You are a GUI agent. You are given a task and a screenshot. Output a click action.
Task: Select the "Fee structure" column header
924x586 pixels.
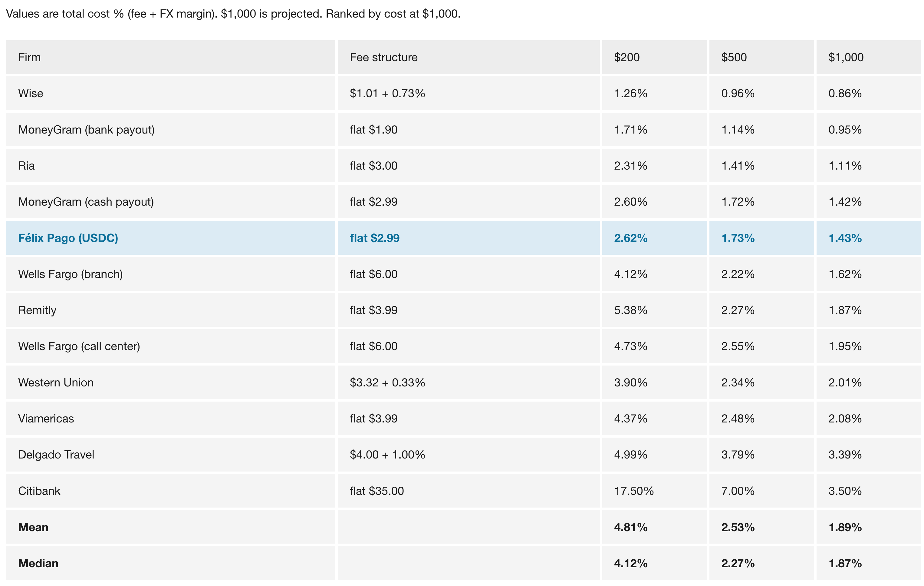469,57
